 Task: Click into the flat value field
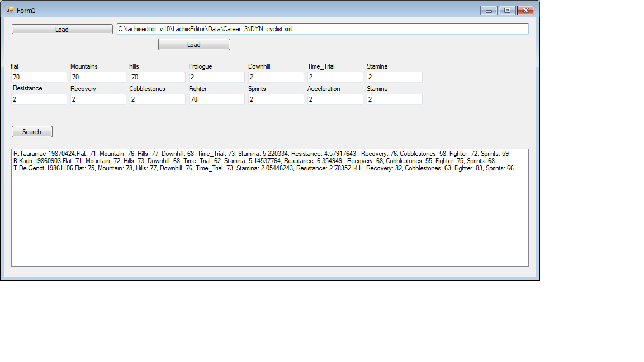tap(39, 77)
